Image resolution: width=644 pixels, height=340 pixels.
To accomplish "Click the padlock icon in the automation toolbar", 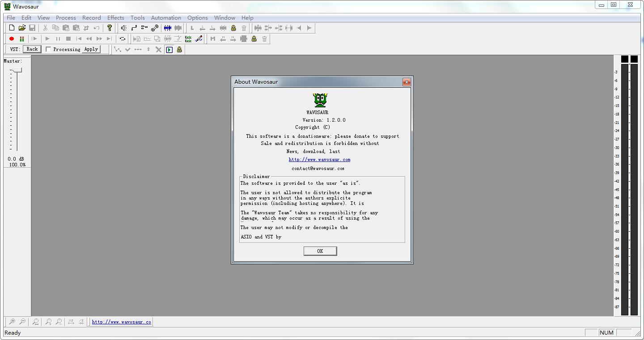I will coord(179,50).
